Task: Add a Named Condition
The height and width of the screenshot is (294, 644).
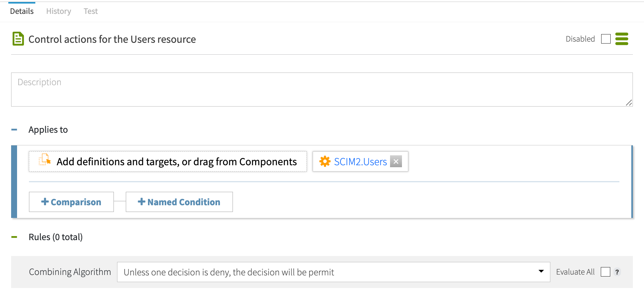Action: [179, 202]
